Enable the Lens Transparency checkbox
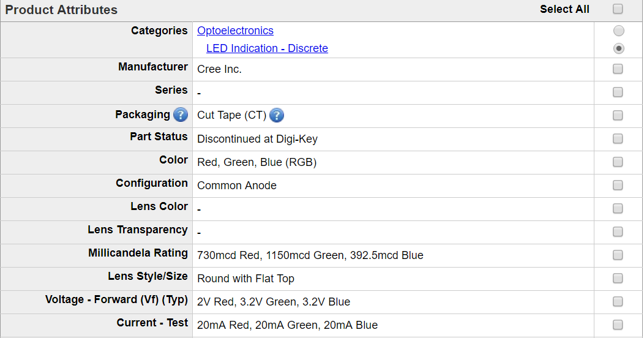The height and width of the screenshot is (338, 644). click(618, 231)
